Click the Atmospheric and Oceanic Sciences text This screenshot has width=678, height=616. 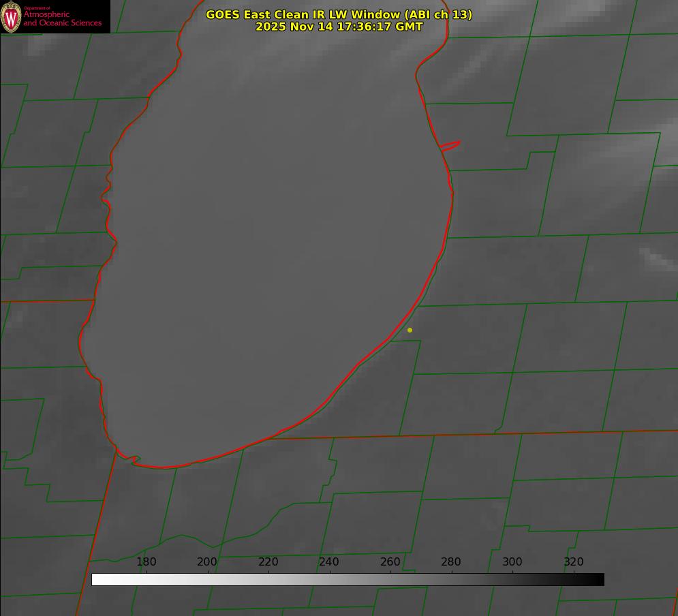(x=62, y=18)
